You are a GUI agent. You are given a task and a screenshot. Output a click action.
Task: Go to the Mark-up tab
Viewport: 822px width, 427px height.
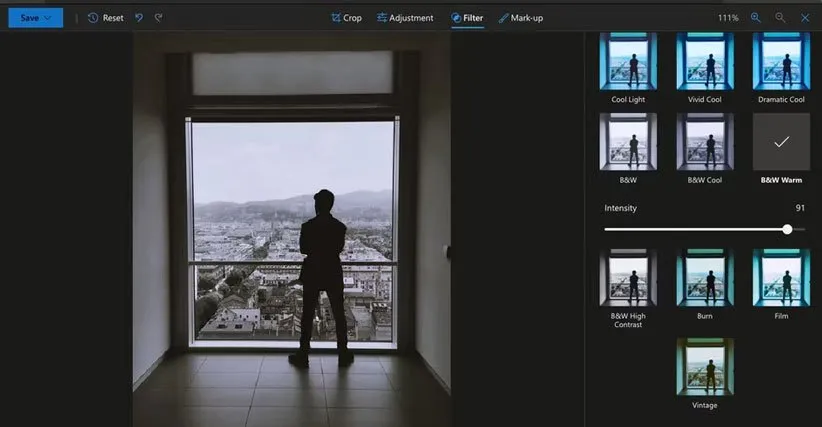pos(520,18)
